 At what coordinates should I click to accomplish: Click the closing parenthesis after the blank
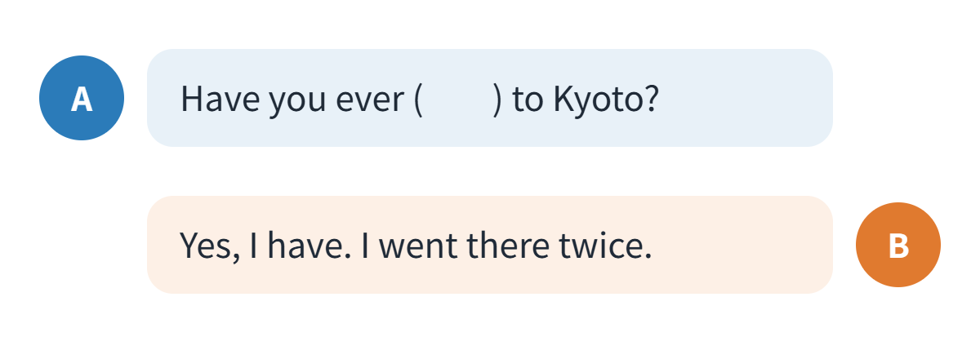(x=497, y=100)
